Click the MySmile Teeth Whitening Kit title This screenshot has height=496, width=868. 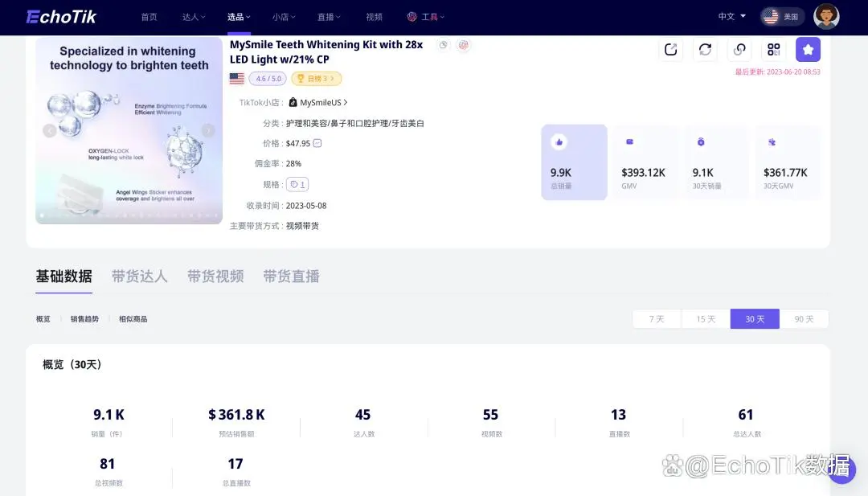coord(326,52)
